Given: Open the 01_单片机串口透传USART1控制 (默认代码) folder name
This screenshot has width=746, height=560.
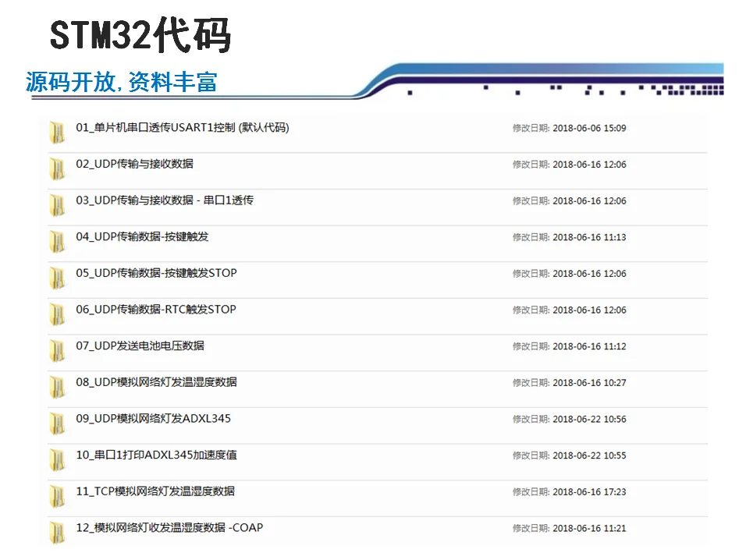Looking at the screenshot, I should [x=183, y=127].
